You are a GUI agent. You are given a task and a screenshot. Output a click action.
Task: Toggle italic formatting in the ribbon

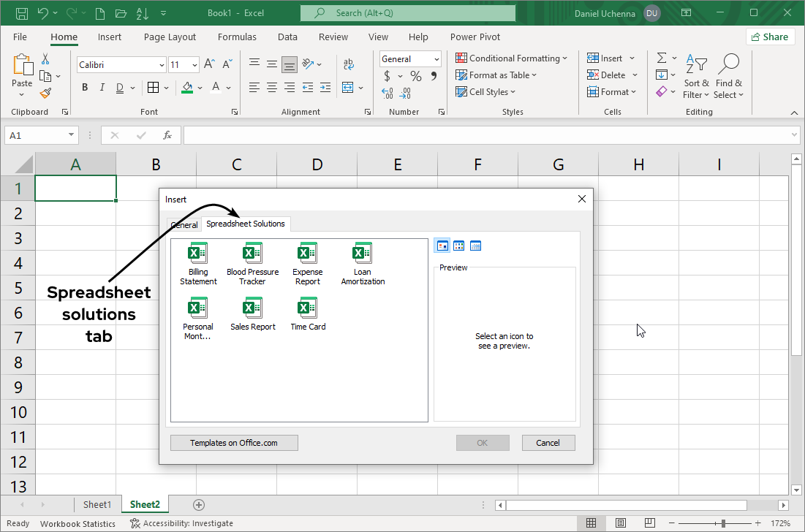pyautogui.click(x=102, y=87)
